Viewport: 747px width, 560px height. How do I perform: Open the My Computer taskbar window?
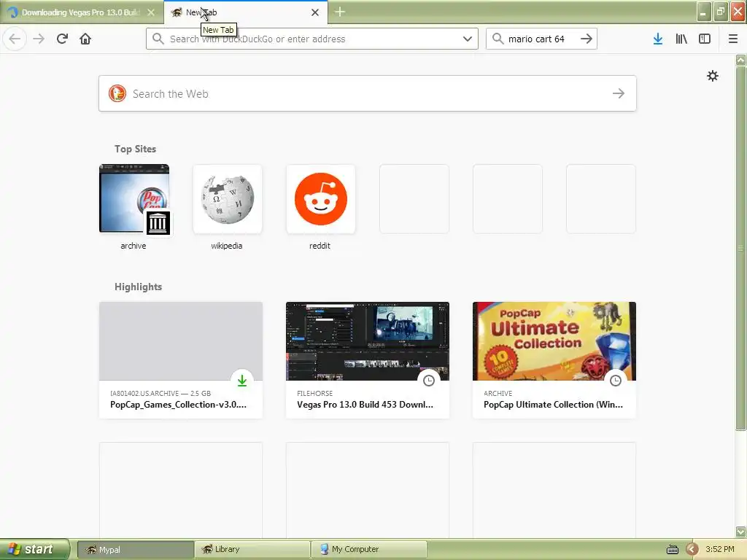coord(368,550)
